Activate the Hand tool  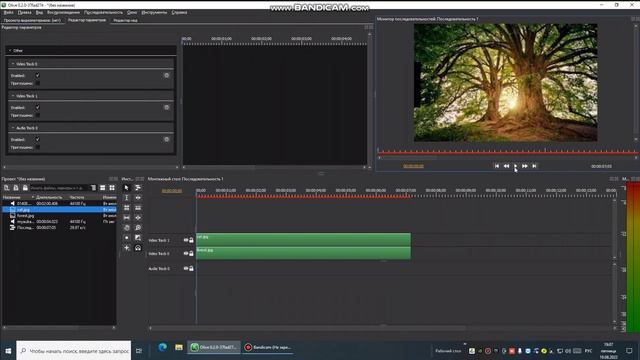coord(127,228)
